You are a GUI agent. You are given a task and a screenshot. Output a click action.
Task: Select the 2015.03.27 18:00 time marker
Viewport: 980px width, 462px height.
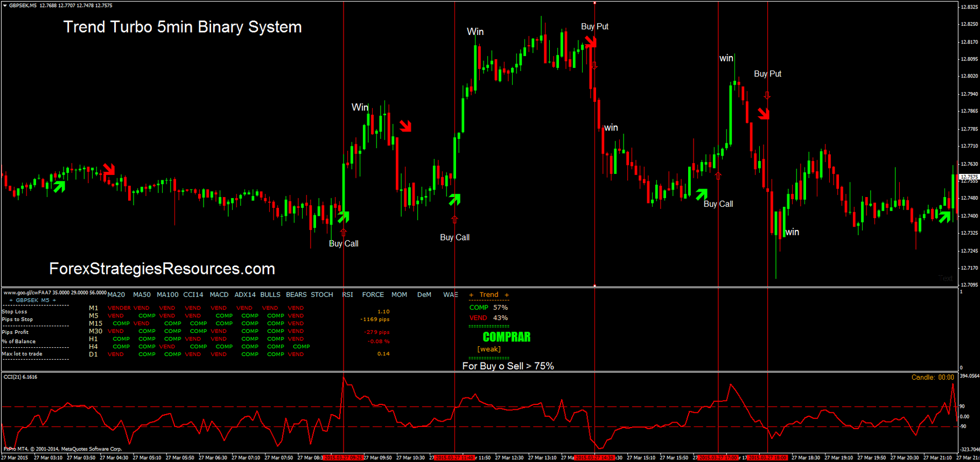point(767,458)
